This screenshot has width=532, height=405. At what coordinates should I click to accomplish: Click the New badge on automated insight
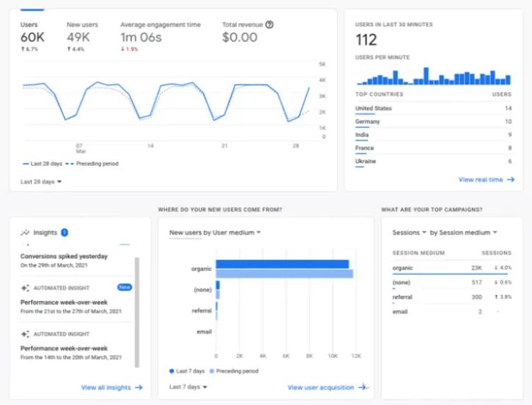click(124, 287)
